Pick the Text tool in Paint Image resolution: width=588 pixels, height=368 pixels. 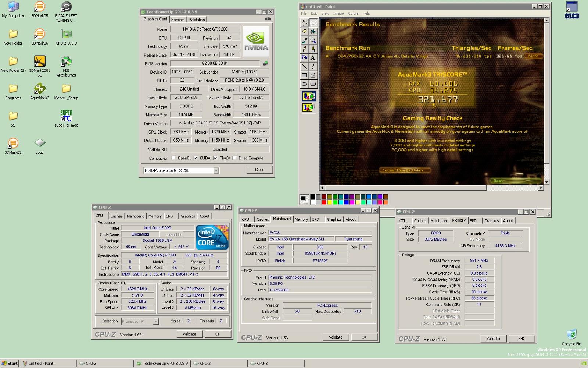click(313, 58)
